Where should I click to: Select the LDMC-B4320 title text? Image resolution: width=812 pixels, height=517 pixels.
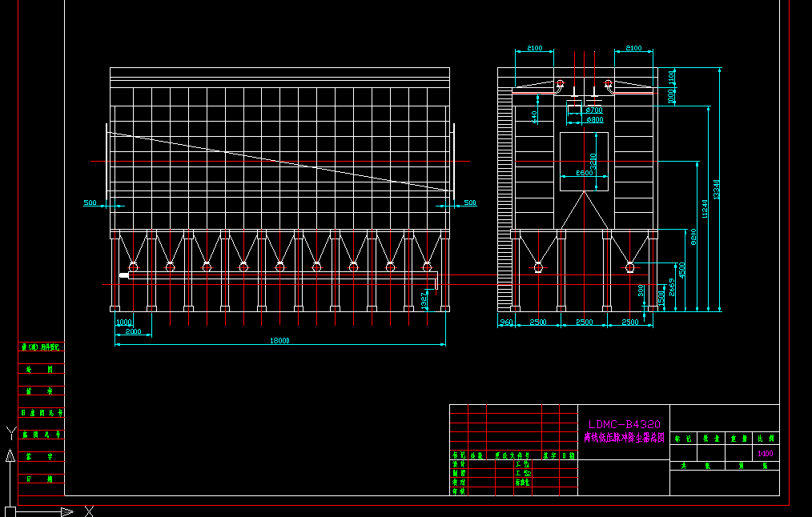[x=624, y=424]
